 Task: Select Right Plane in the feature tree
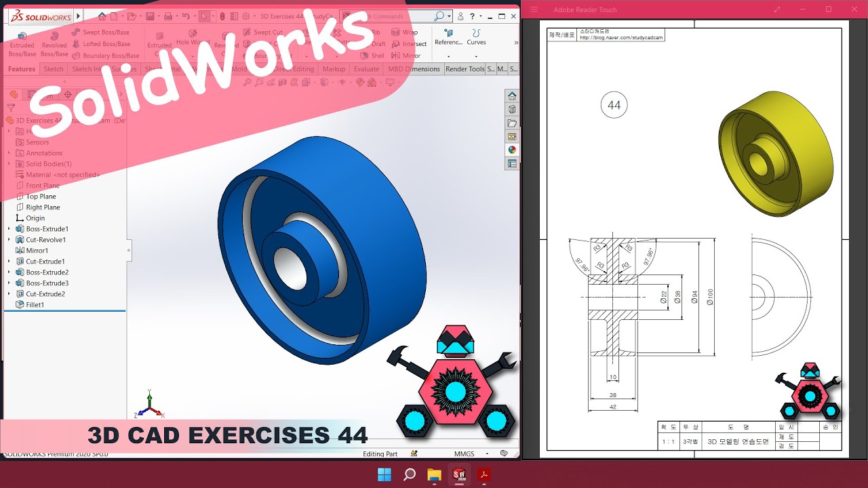[37, 207]
